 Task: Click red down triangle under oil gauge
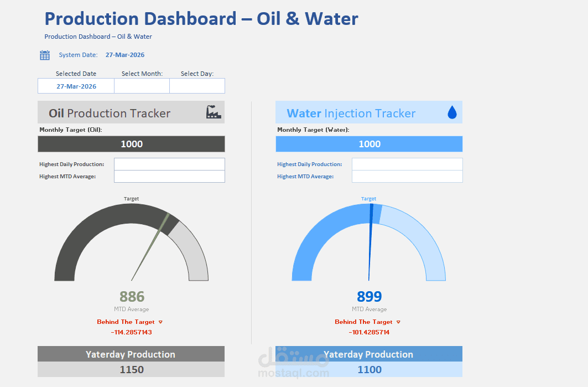pyautogui.click(x=160, y=322)
